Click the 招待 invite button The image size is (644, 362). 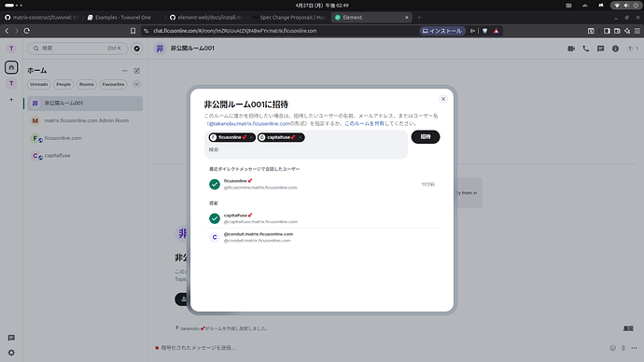426,136
